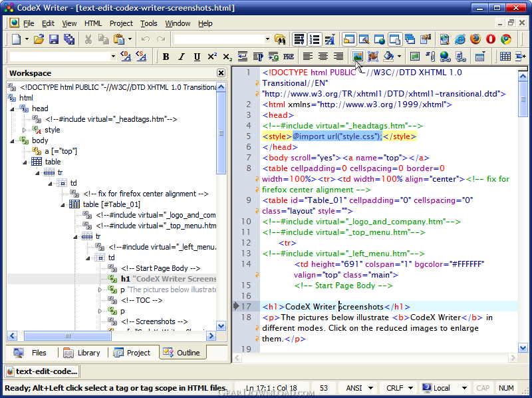Screen dimensions: 532x398
Task: Insert table with the grid icon
Action: pos(505,57)
